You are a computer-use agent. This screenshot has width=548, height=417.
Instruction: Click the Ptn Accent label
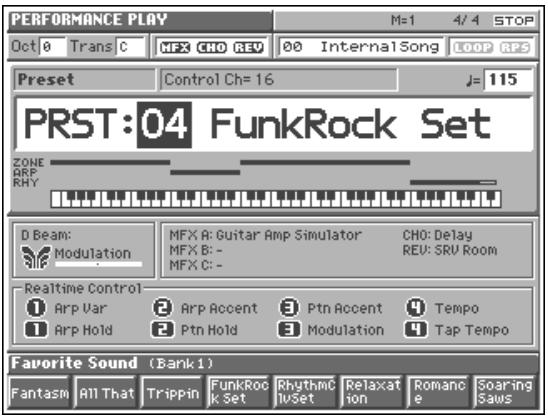[x=345, y=308]
